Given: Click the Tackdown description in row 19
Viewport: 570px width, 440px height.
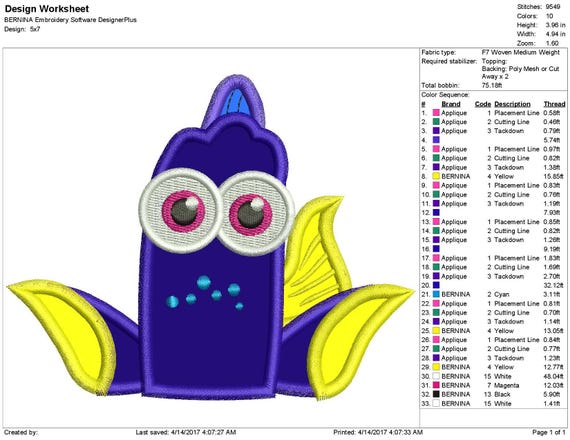Looking at the screenshot, I should pos(509,276).
